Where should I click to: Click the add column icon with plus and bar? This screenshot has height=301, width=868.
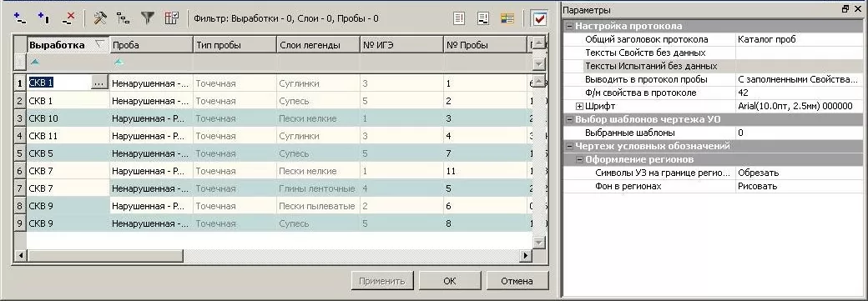click(44, 18)
